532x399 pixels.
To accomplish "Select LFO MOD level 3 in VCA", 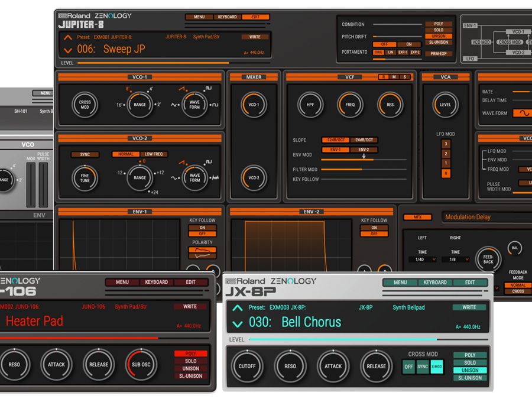I will pyautogui.click(x=446, y=144).
